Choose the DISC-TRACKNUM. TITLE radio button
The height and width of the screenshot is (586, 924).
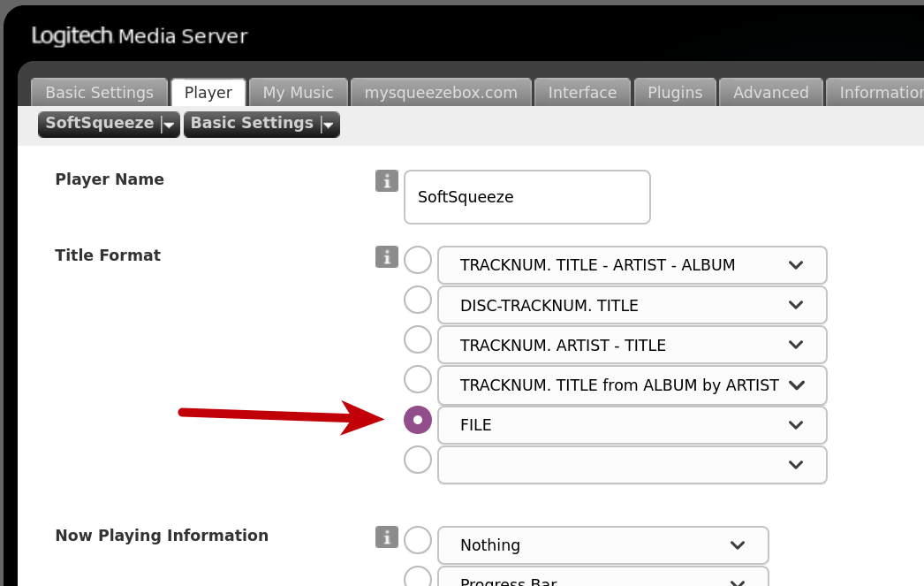[x=418, y=300]
